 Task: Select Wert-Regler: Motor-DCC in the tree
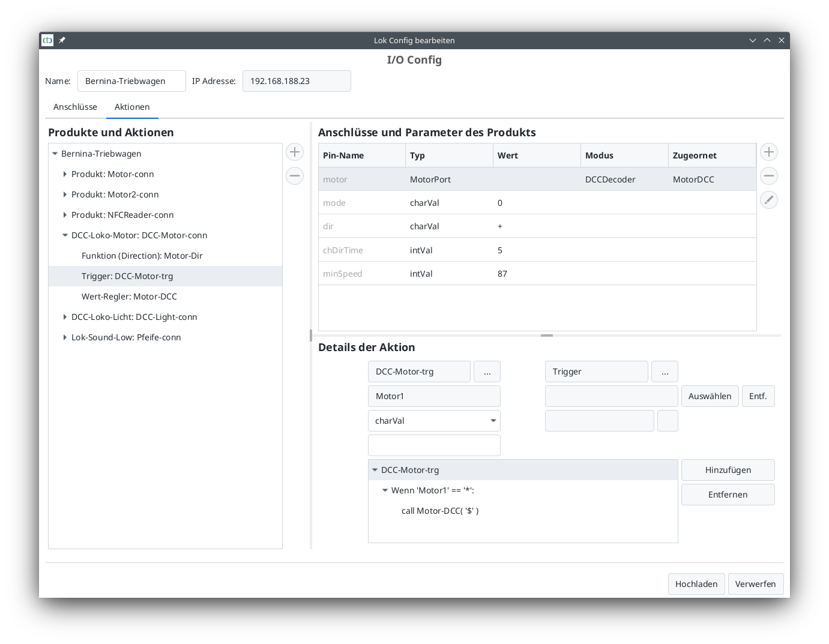pyautogui.click(x=129, y=296)
